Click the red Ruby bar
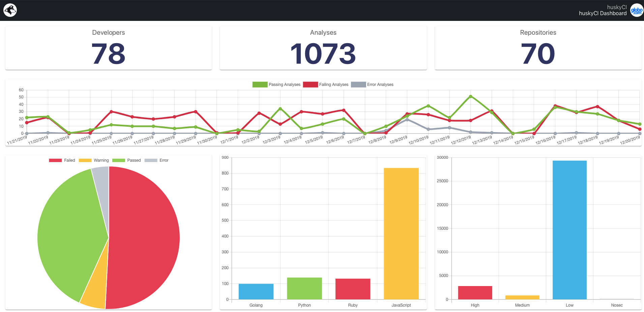This screenshot has width=644, height=312. (x=353, y=289)
